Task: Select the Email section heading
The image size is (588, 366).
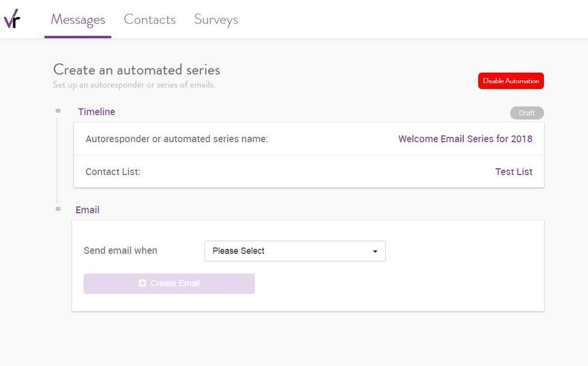Action: click(88, 210)
